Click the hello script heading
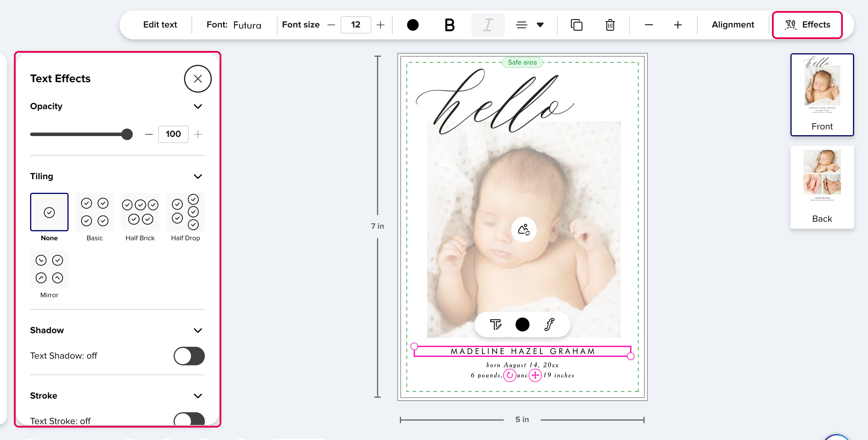Image resolution: width=868 pixels, height=440 pixels. pyautogui.click(x=495, y=101)
